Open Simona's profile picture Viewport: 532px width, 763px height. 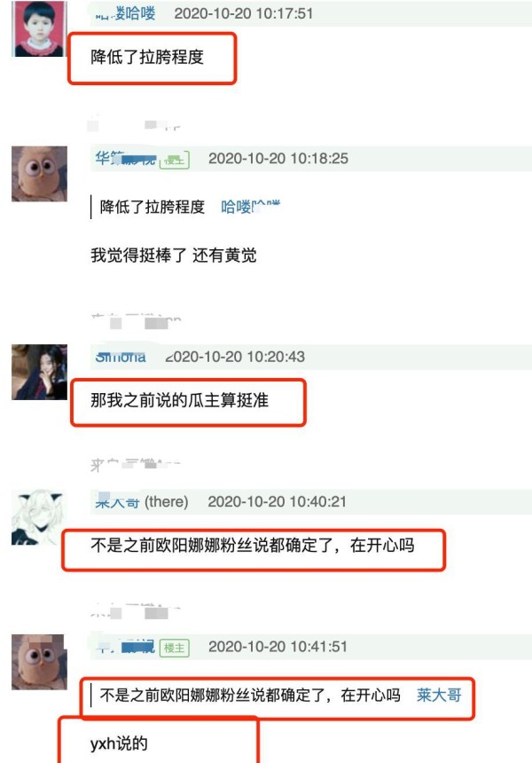39,373
